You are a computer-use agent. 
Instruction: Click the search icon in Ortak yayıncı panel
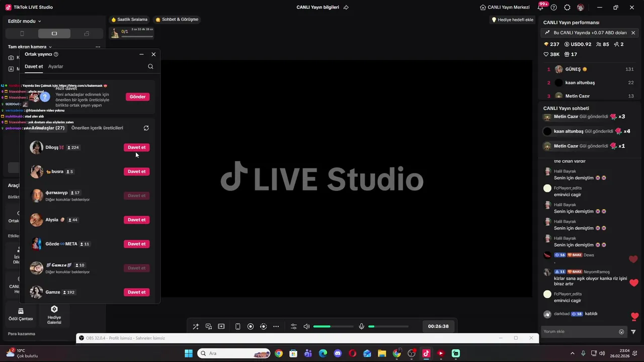coord(150,66)
